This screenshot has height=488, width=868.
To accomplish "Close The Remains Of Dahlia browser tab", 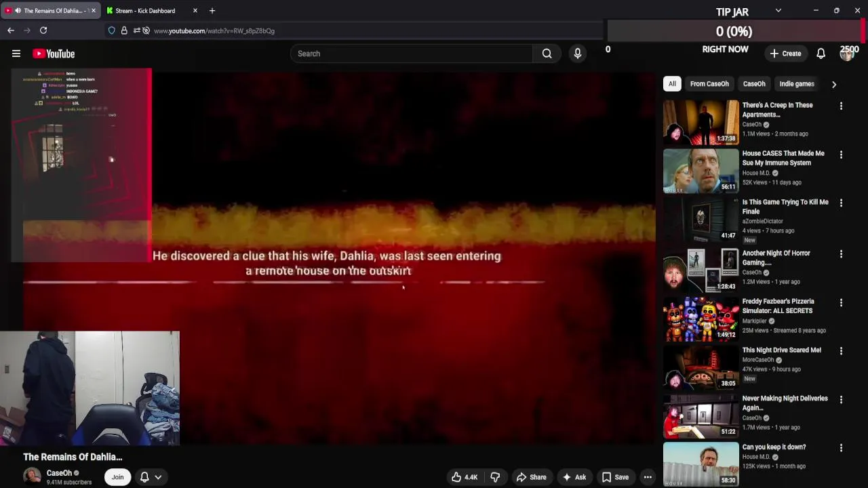I will pyautogui.click(x=94, y=11).
